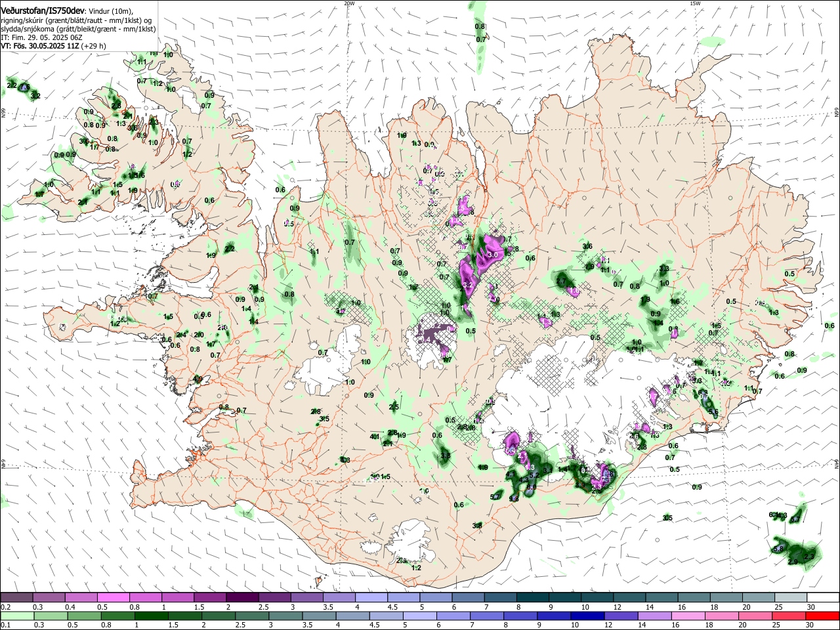840x630 pixels.
Task: Pick the light grey swatch between 25 and 30 in the top row
Action: point(790,598)
